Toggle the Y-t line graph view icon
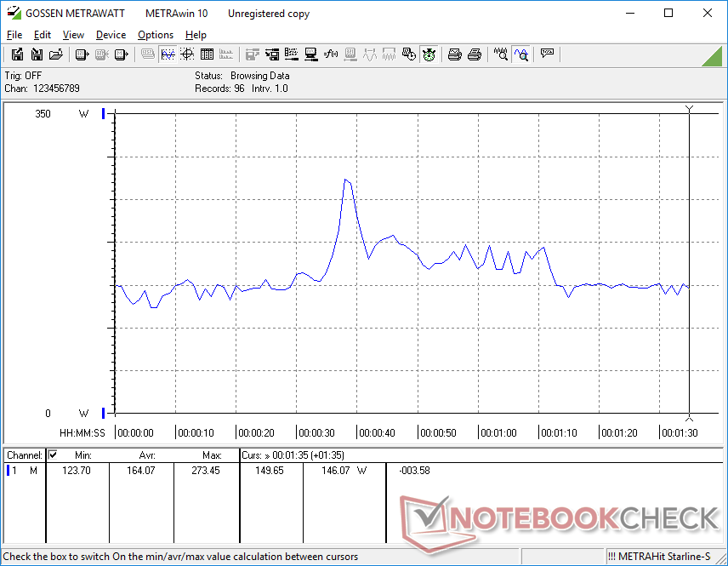Screen dimensions: 728x566 click(168, 54)
